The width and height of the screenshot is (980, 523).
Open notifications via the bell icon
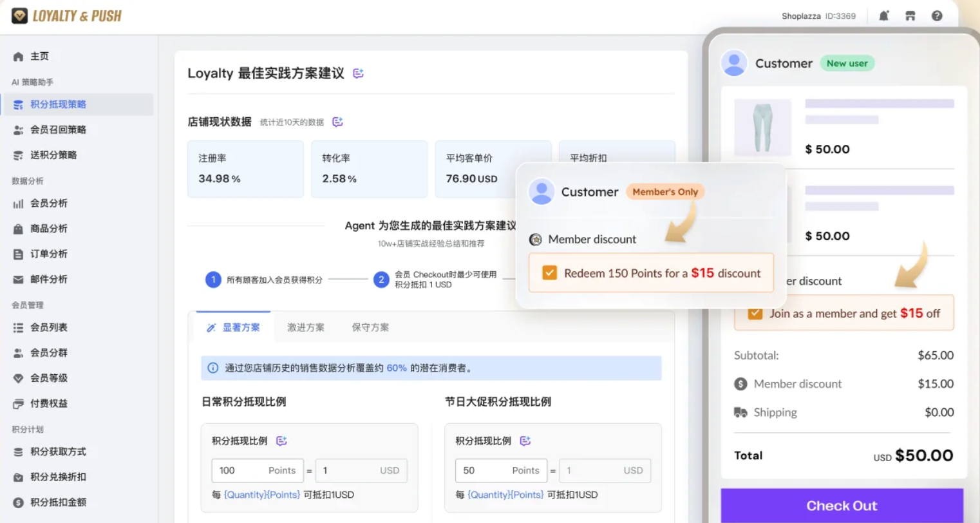pyautogui.click(x=883, y=15)
